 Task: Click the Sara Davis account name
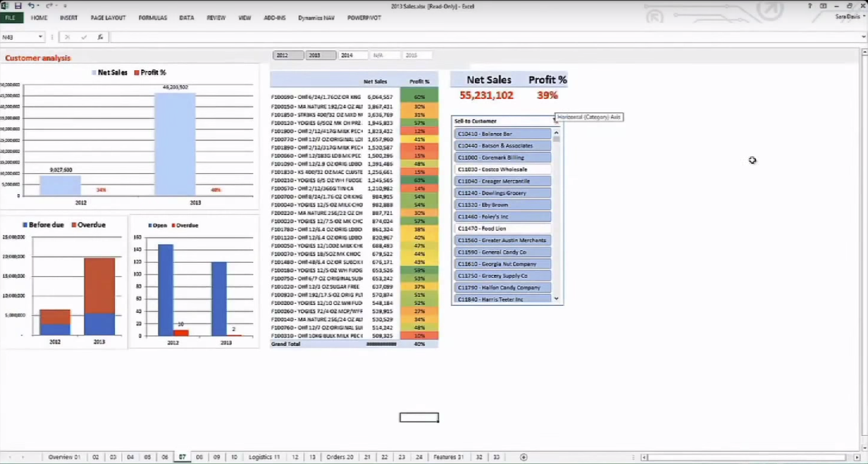[x=848, y=17]
